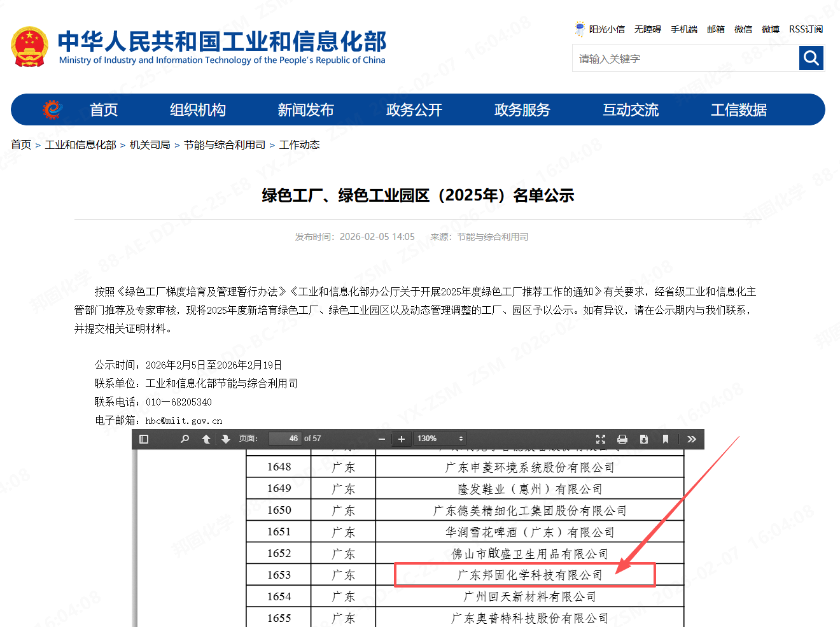
Task: Click table cell 广州回天新材料有限公司
Action: coord(530,597)
